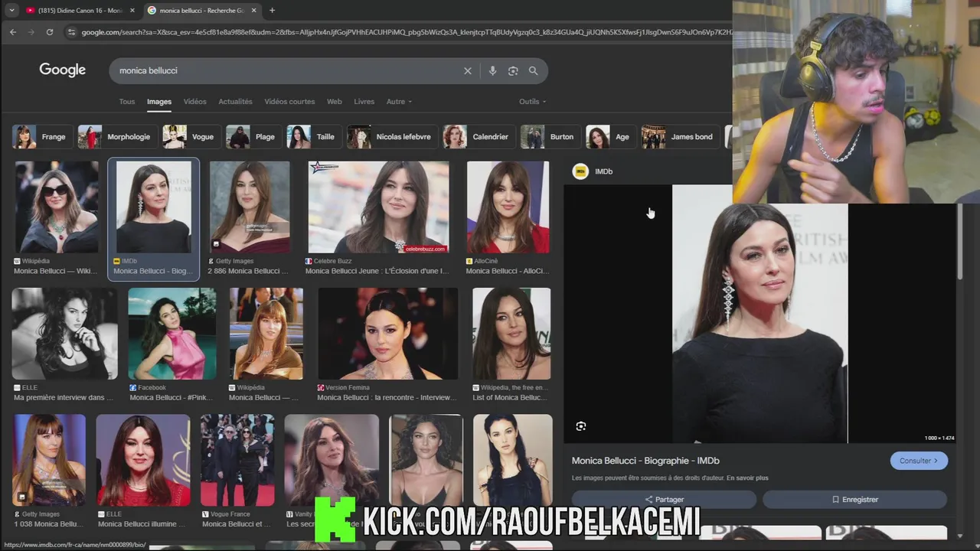Open the ELLE black-and-white interview thumbnail
Image resolution: width=980 pixels, height=551 pixels.
coord(64,334)
